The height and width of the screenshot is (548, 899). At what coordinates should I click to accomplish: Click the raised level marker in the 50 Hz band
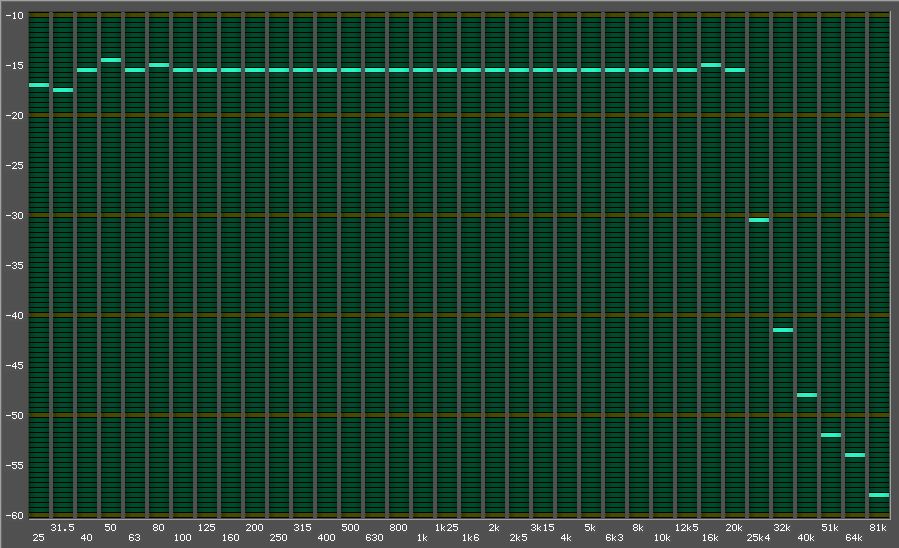pyautogui.click(x=111, y=60)
